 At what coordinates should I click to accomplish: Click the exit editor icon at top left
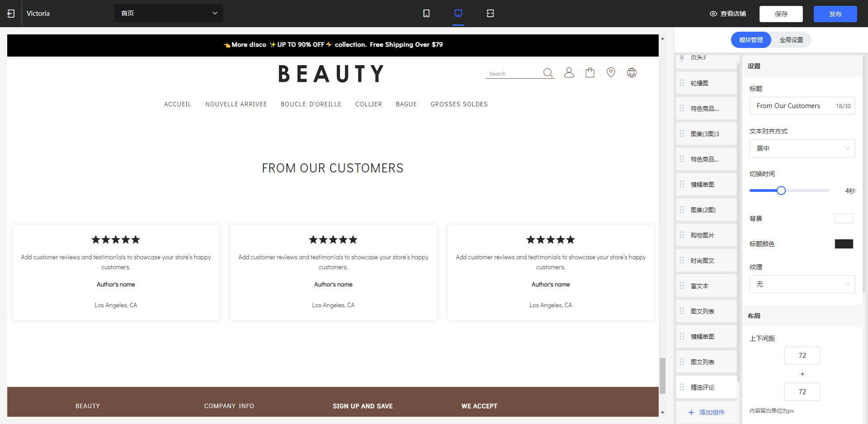click(11, 14)
